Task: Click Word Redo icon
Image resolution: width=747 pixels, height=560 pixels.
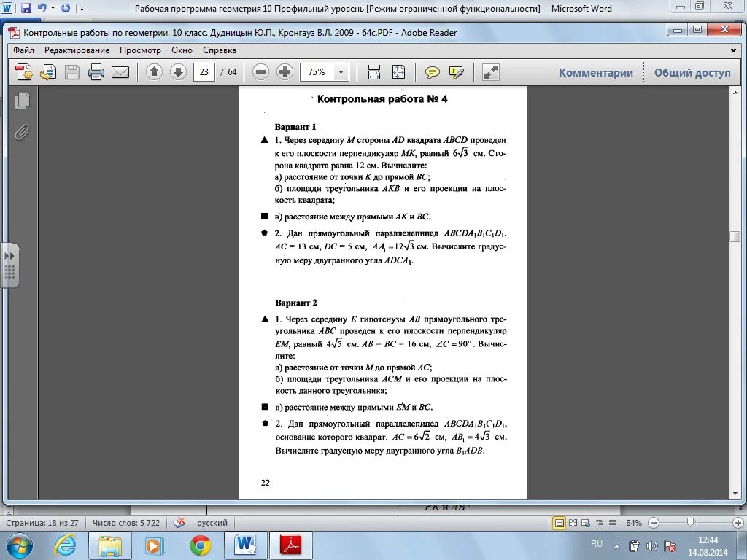Action: coord(66,8)
